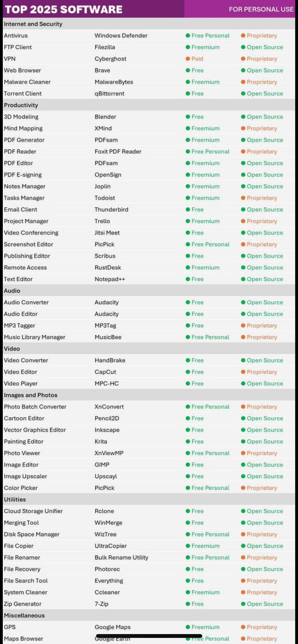Click the TOP 2025 SOFTWARE title
298x644 pixels.
coord(64,9)
